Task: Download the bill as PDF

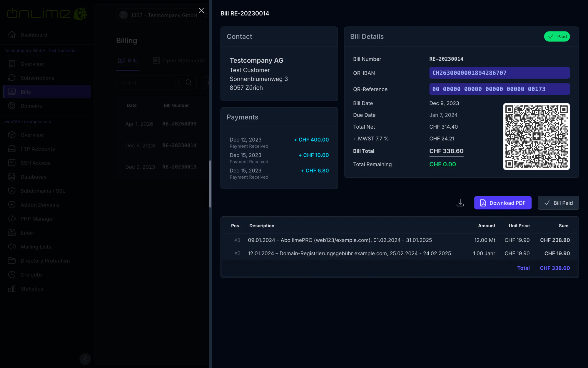Action: point(503,203)
